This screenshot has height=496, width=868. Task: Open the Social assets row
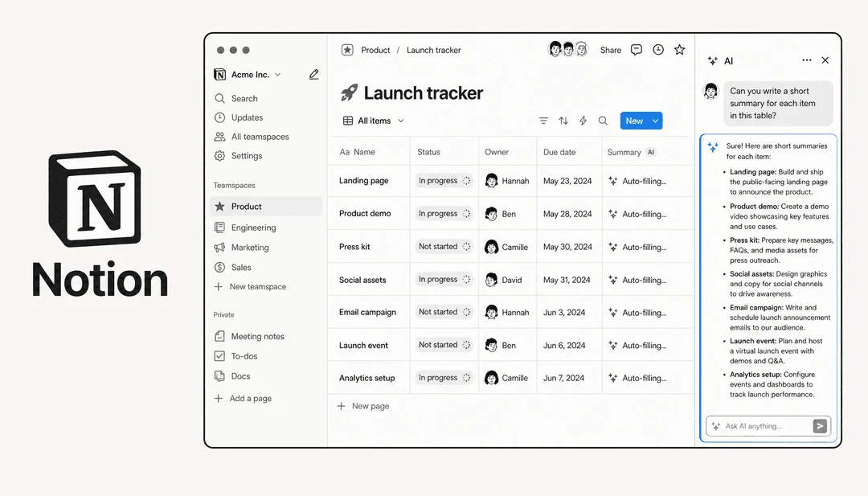[x=362, y=280]
